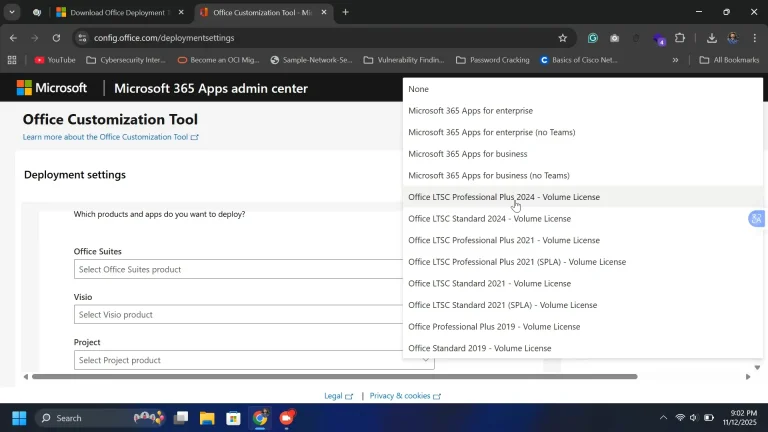The height and width of the screenshot is (432, 768).
Task: Open All Bookmarks folder
Action: [729, 60]
